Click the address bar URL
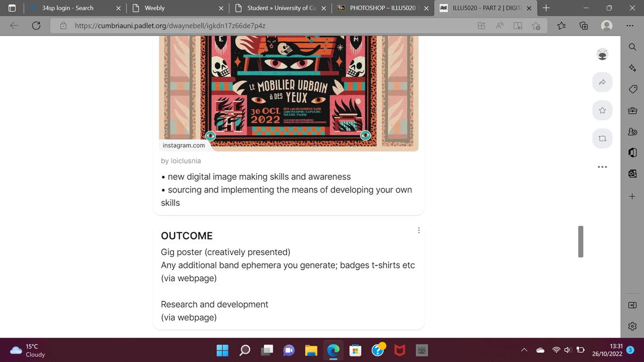Viewport: 644px width, 362px height. [x=170, y=26]
